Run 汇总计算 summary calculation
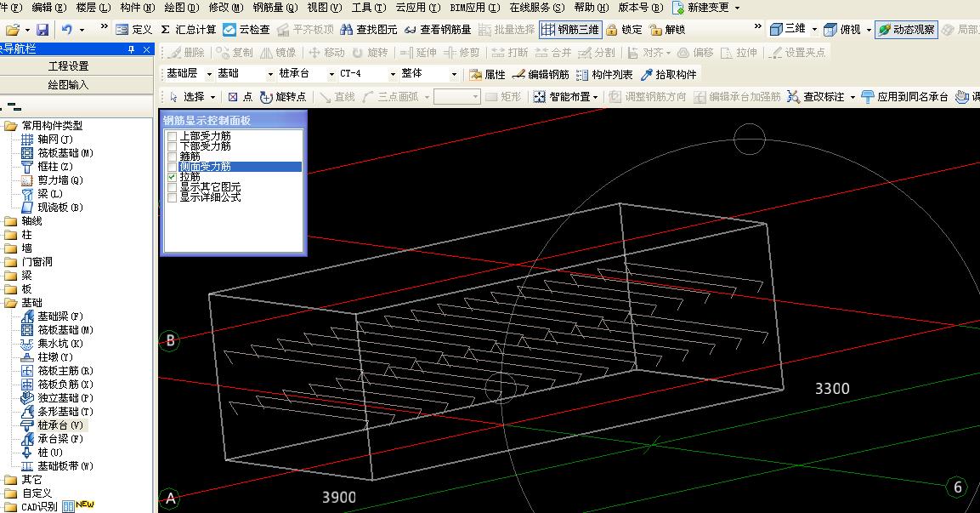 pos(188,30)
